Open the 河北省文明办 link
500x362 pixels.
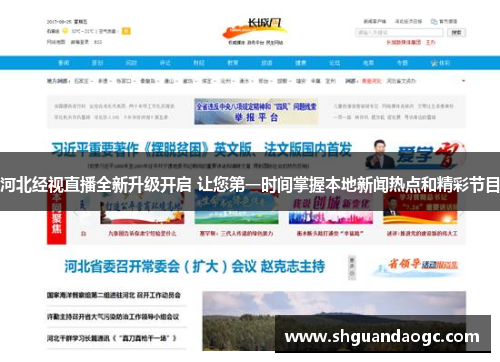pos(401,81)
